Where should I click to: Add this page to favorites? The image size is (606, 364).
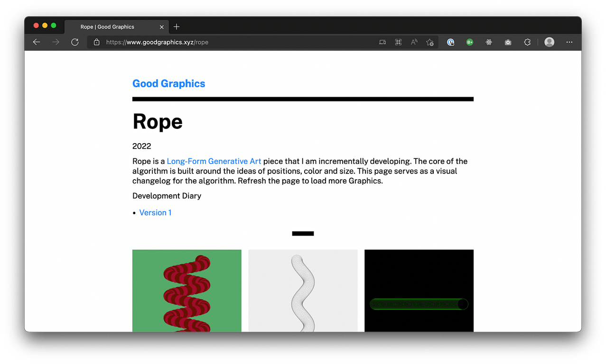coord(430,42)
